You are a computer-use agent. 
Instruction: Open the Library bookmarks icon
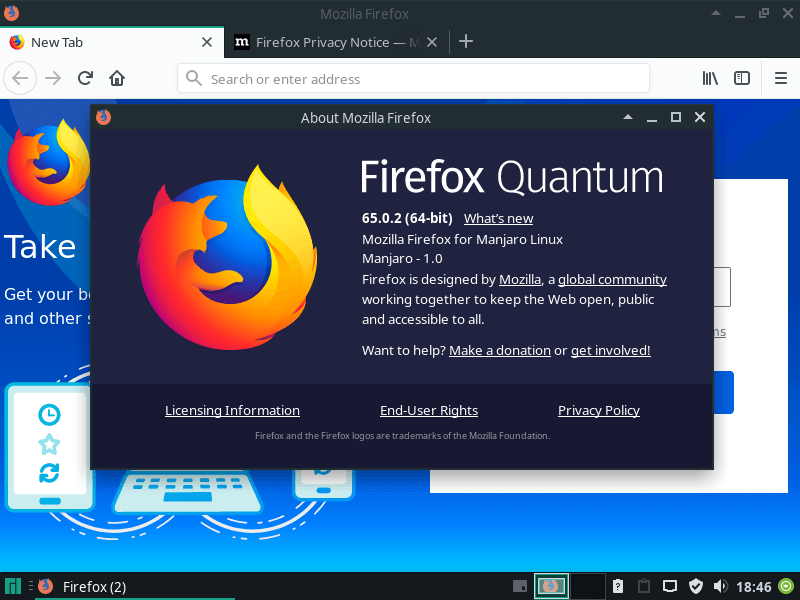pyautogui.click(x=710, y=78)
